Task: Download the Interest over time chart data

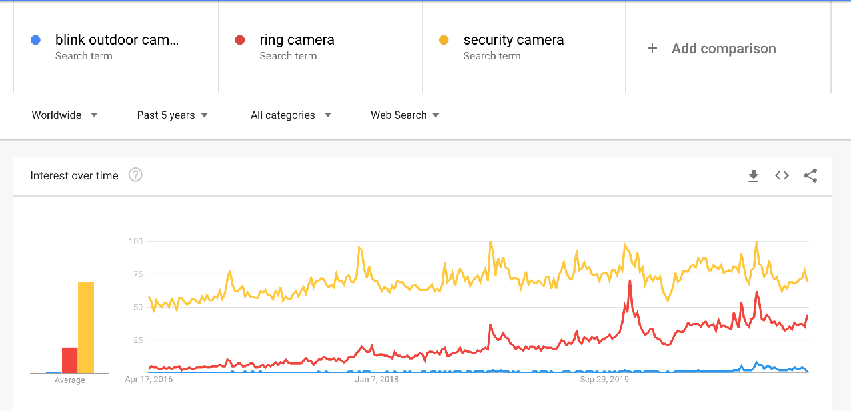Action: pyautogui.click(x=754, y=176)
